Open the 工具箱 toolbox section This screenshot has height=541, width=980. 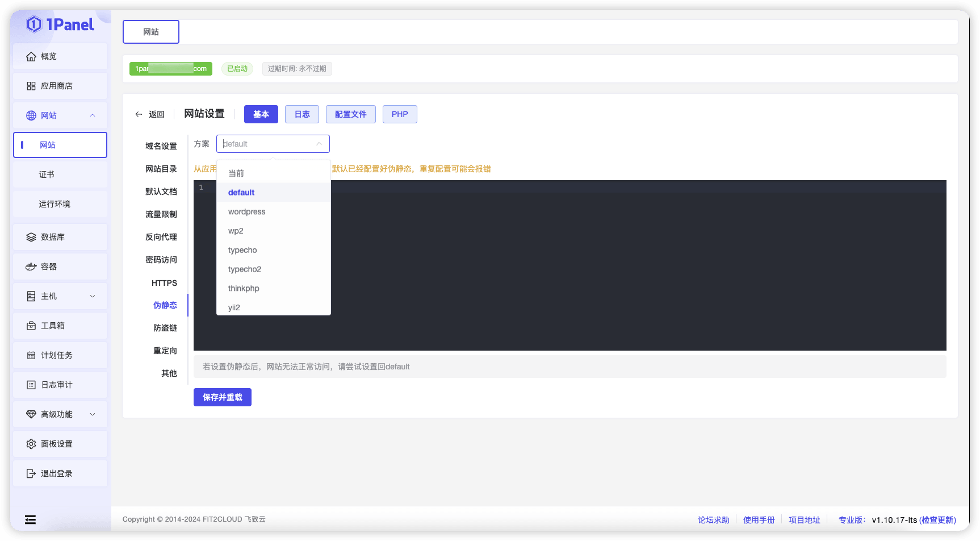coord(54,325)
